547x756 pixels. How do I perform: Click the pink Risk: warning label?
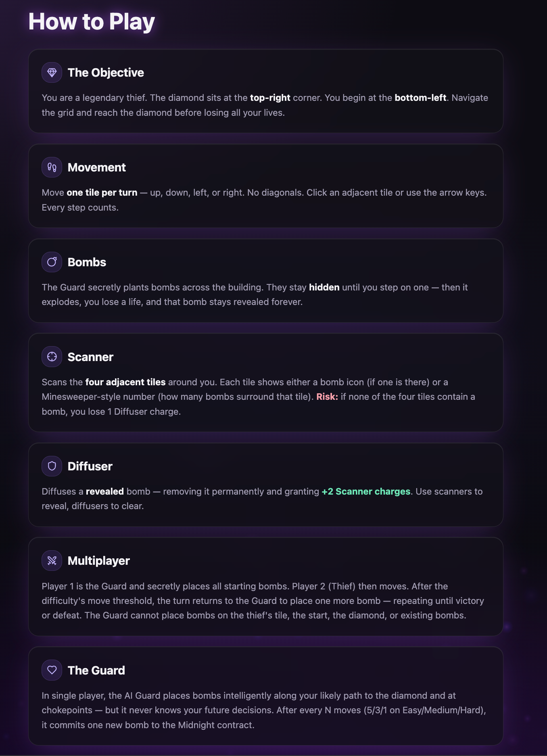327,397
